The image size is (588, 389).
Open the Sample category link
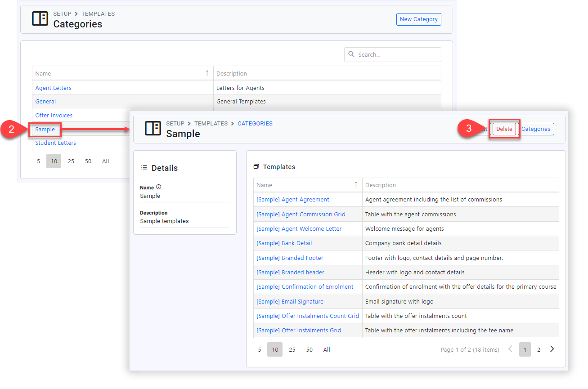point(45,130)
